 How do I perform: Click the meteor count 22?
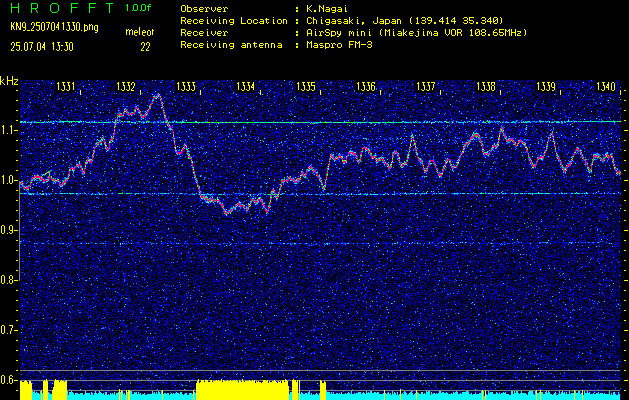click(x=145, y=47)
